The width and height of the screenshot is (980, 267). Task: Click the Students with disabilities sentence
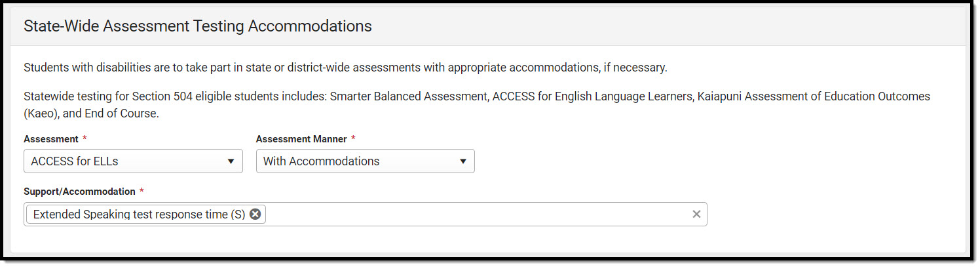[x=345, y=68]
